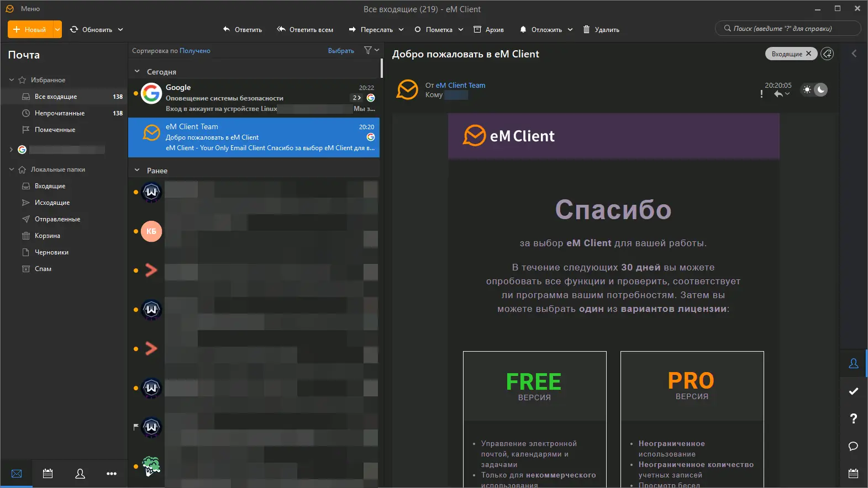Toggle the flag on the flagged message
The image size is (868, 488).
click(x=136, y=427)
